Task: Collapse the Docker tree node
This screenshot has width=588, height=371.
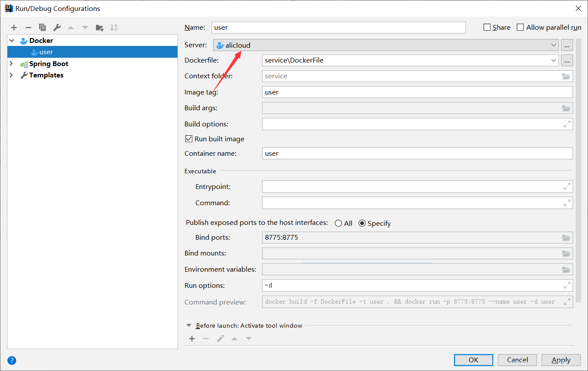Action: (x=11, y=40)
